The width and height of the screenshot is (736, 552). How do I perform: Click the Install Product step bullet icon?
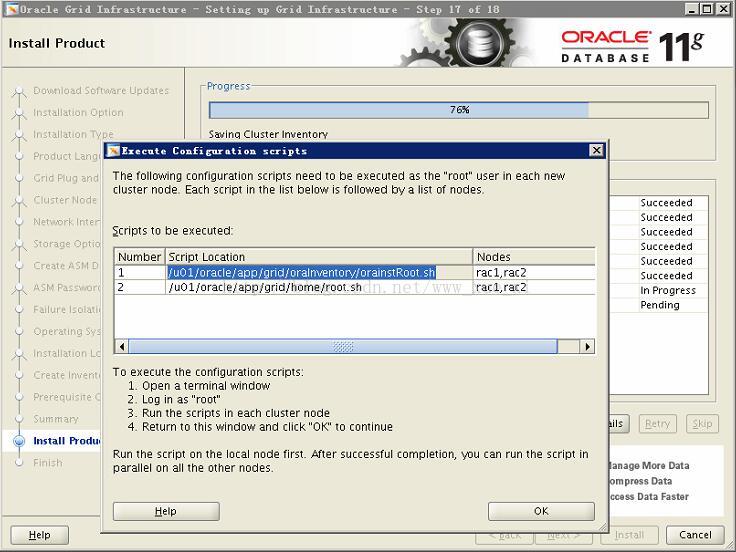(19, 441)
